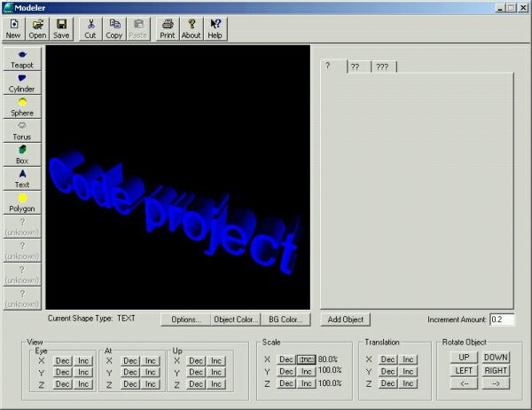
Task: Increase At Y value
Action: tap(151, 373)
